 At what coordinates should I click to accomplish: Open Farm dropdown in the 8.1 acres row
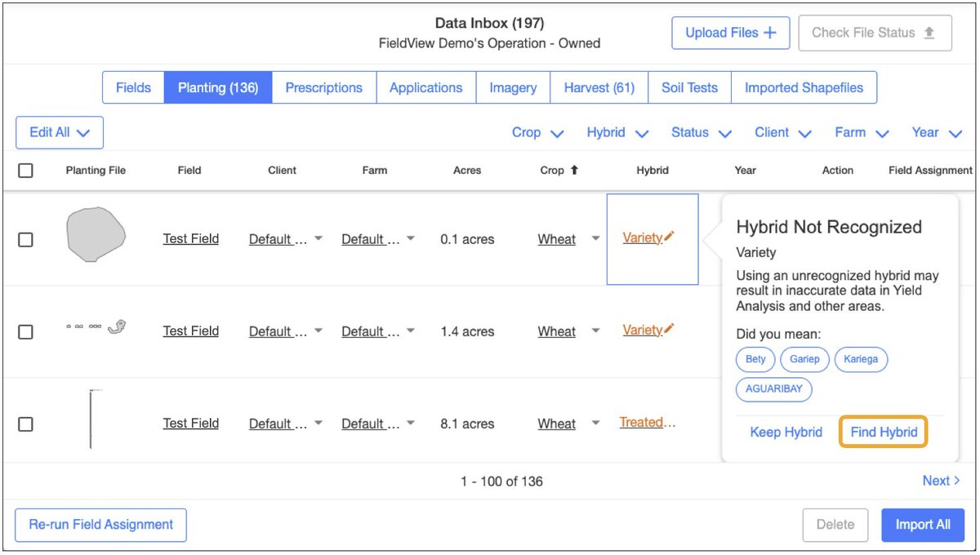[x=411, y=423]
